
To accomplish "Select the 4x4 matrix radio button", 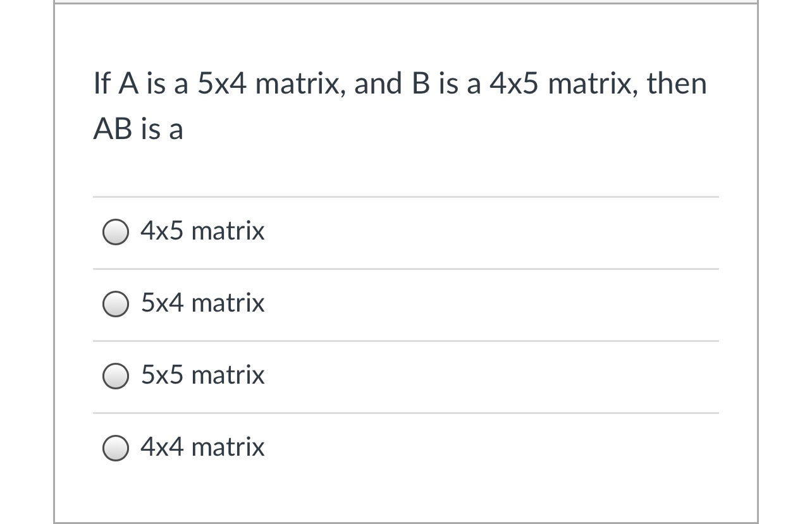I will 116,448.
